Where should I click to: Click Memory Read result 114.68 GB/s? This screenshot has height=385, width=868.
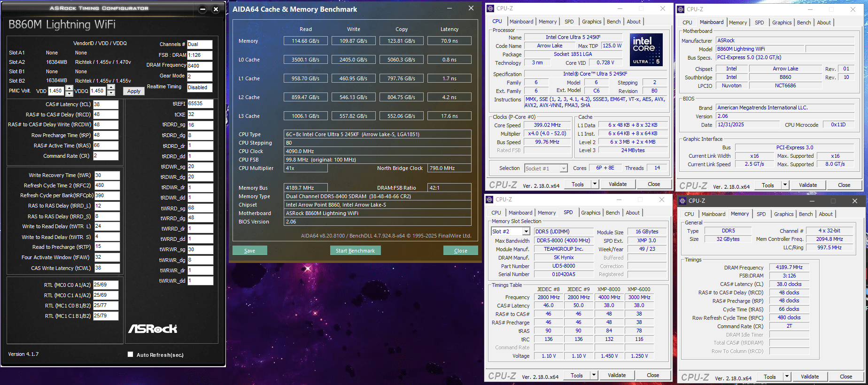coord(305,41)
